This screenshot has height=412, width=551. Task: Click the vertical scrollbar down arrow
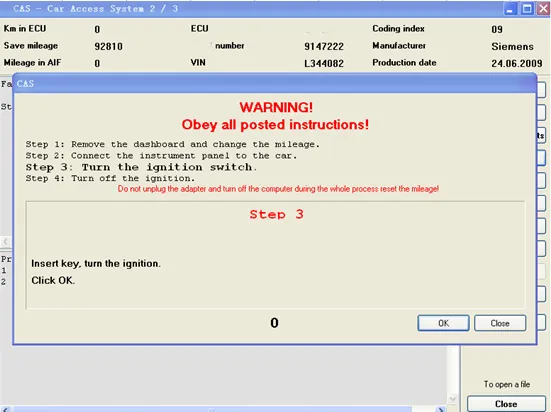[x=453, y=399]
